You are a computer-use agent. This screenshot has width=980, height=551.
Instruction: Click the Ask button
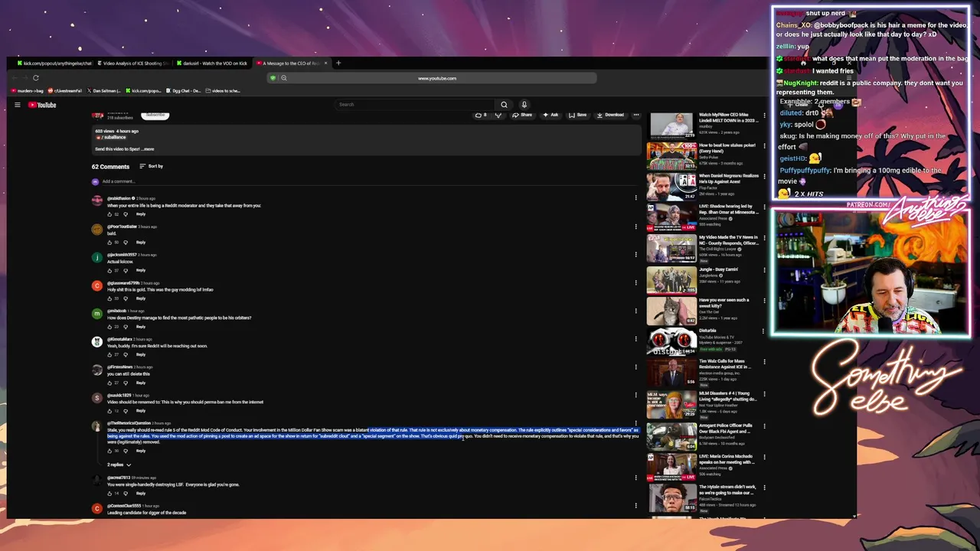click(x=550, y=115)
